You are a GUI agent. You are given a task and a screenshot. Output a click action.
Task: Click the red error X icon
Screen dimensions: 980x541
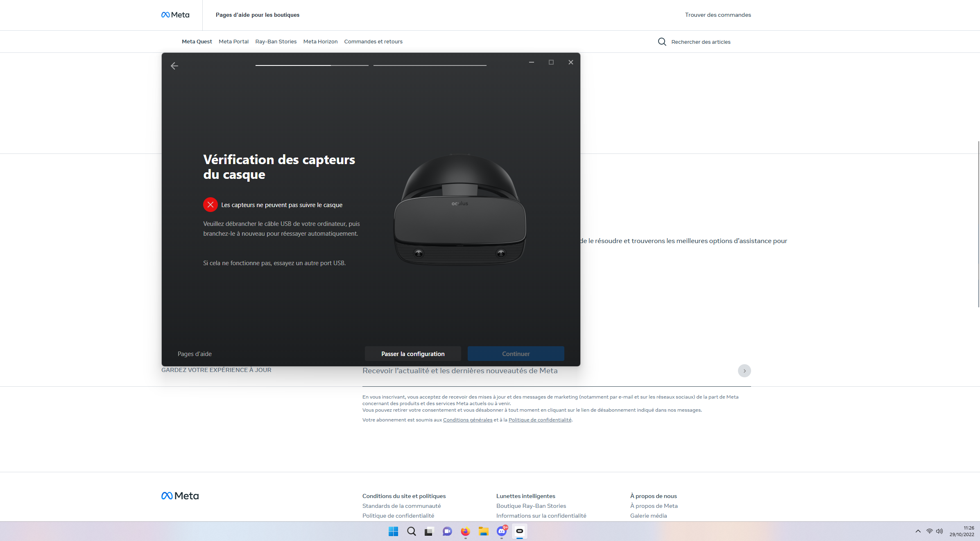[210, 205]
